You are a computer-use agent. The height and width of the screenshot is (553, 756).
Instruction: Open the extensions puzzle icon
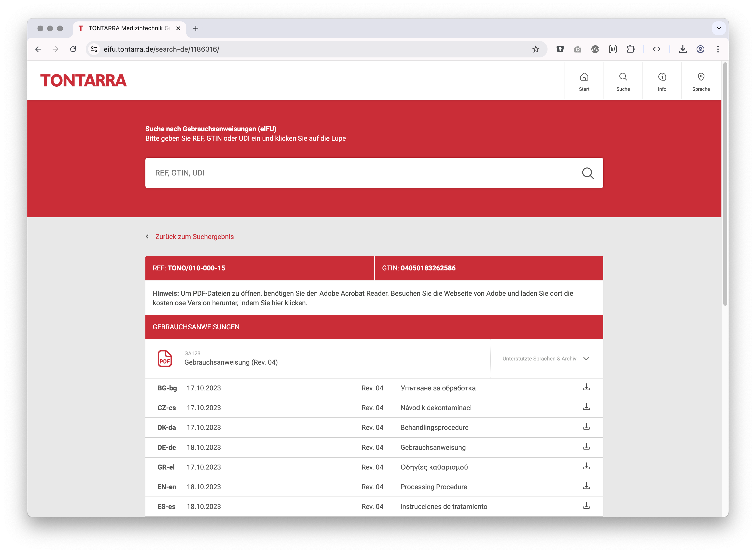(630, 49)
